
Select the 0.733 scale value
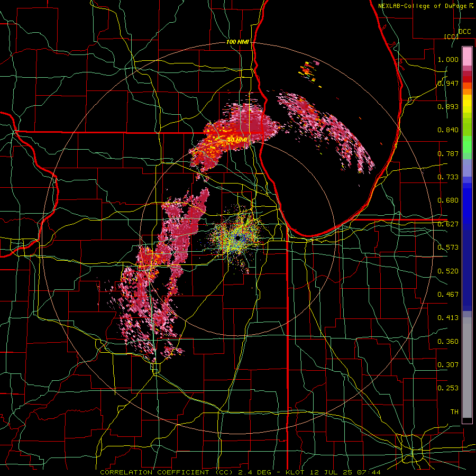point(448,177)
